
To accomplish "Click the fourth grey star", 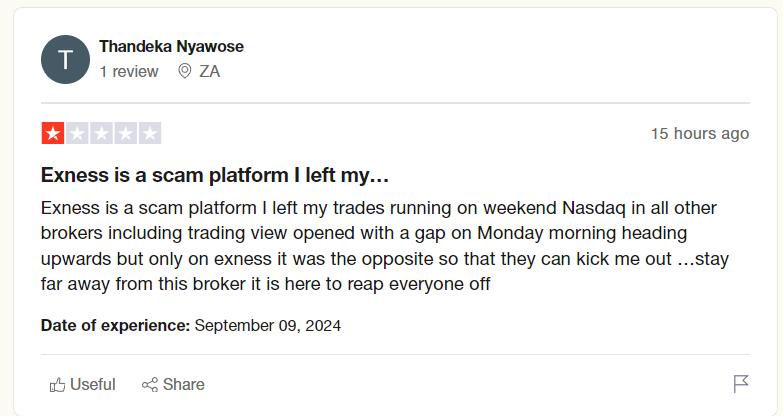I will (x=125, y=133).
